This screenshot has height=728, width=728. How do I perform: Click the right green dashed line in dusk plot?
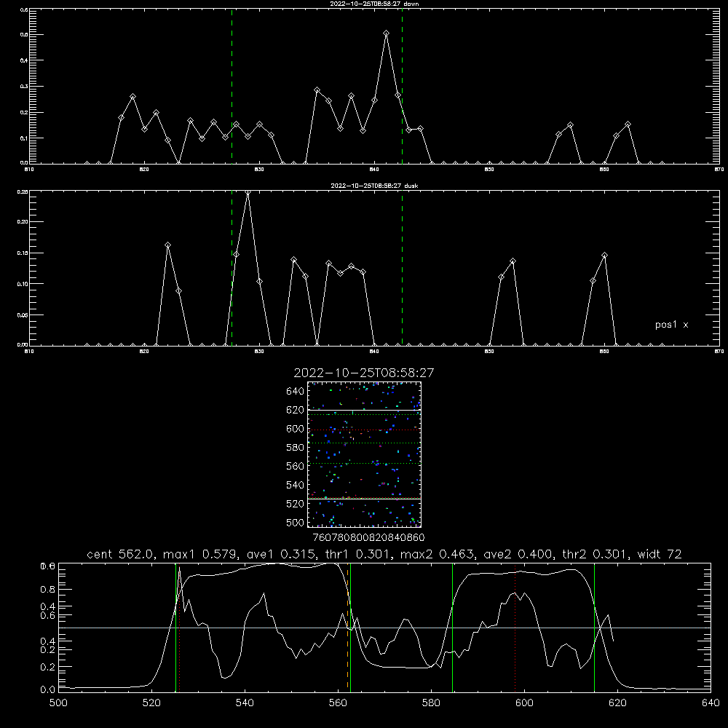click(x=402, y=268)
